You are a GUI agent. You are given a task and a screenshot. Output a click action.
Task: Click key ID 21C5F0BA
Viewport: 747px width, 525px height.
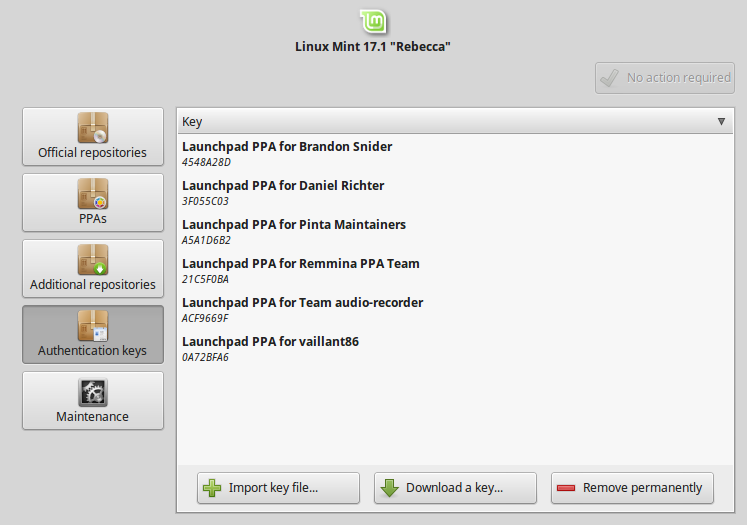tap(205, 280)
